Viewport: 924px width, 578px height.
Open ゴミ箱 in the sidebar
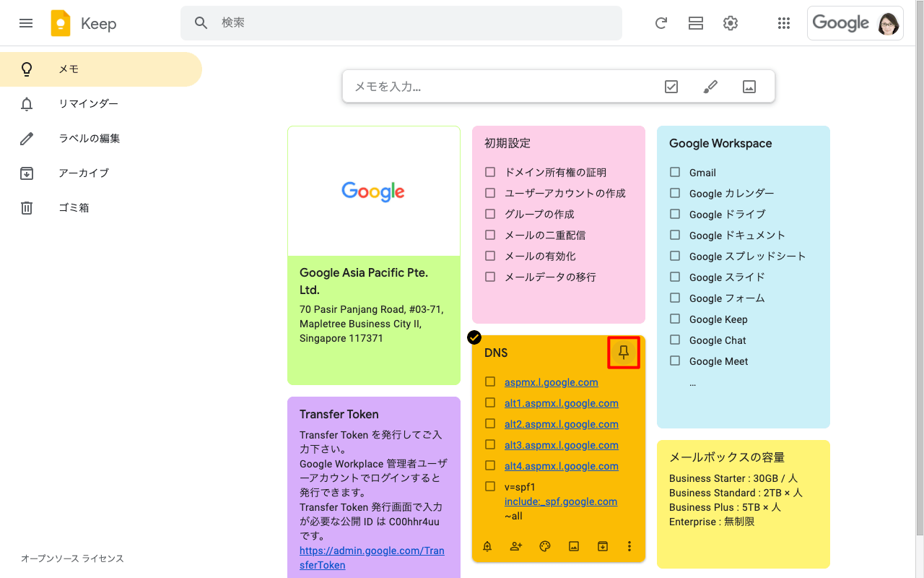click(x=101, y=208)
